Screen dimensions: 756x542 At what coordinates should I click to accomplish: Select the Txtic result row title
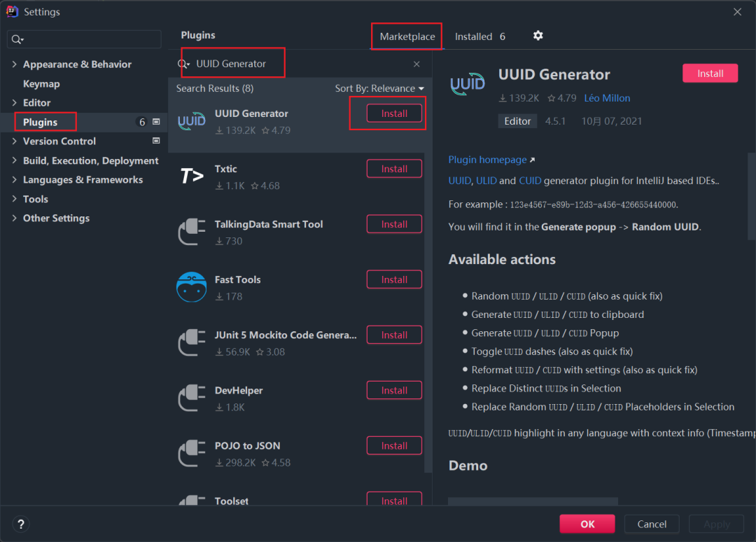(x=225, y=169)
